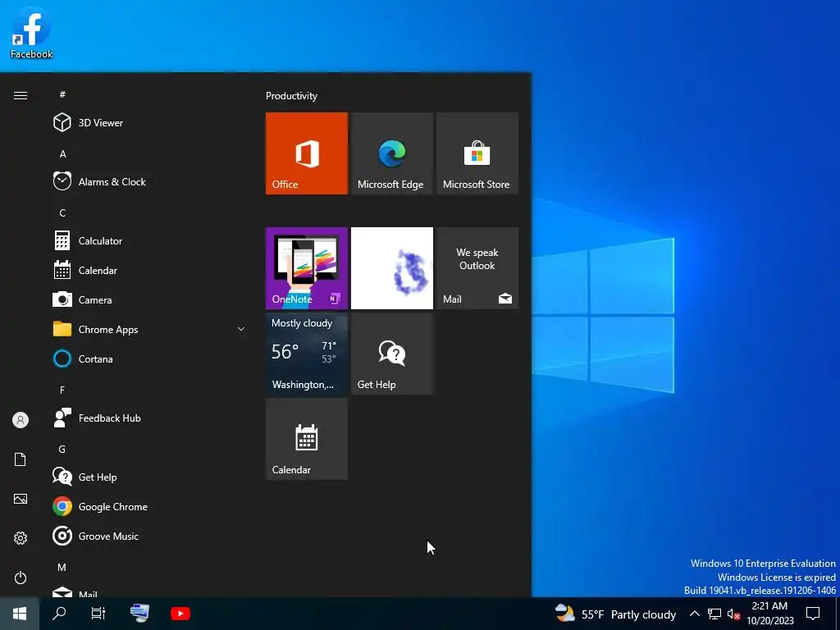Expand the Chrome Apps folder chevron
The image size is (840, 630).
pos(241,329)
